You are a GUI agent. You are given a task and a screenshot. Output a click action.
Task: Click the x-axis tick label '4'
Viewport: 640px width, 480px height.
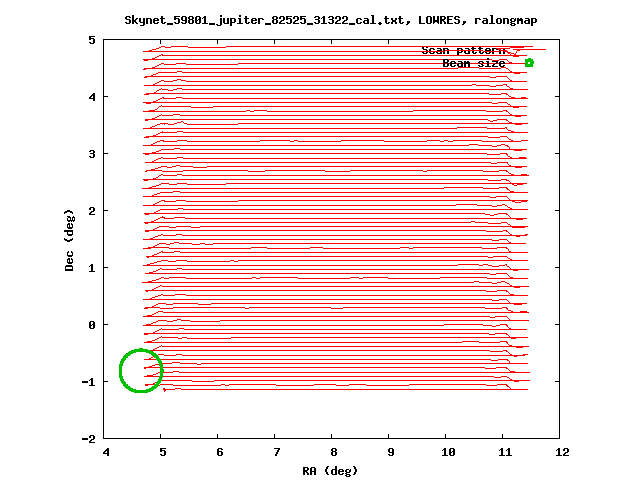106,452
